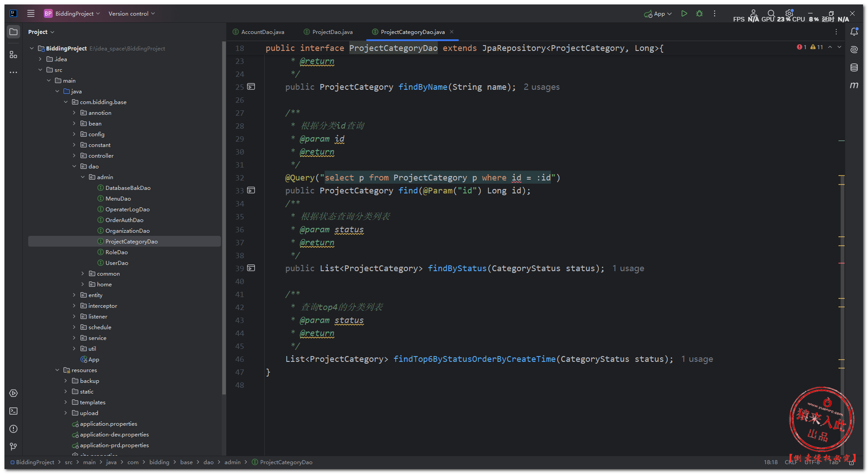Click the Debug bug icon
This screenshot has width=868, height=474.
tap(699, 14)
